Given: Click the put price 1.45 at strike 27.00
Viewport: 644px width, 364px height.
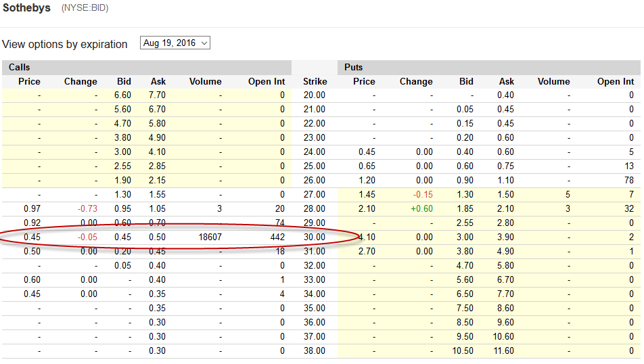Looking at the screenshot, I should tap(367, 194).
